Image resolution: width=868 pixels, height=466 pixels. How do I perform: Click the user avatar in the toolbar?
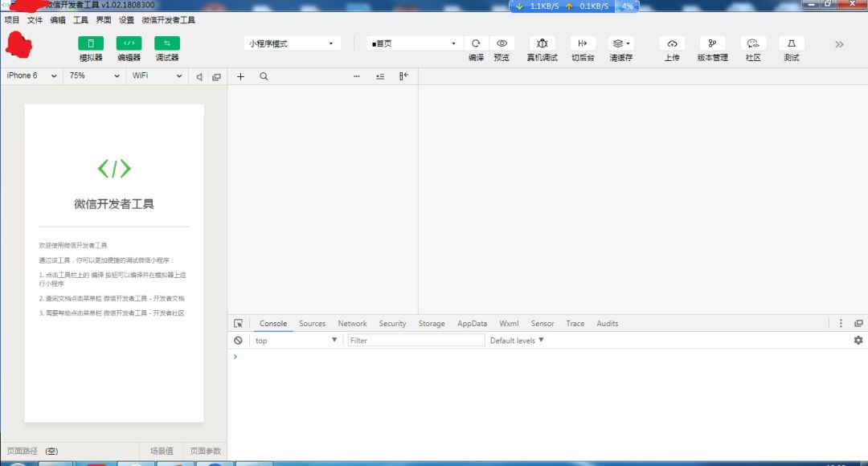click(18, 44)
